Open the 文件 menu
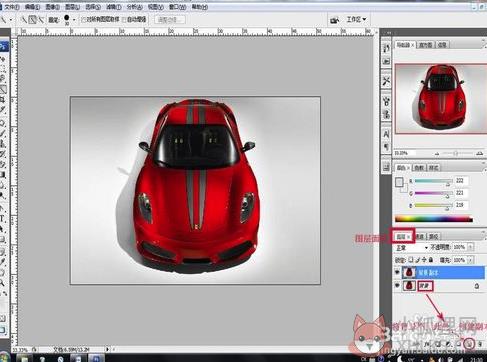Viewport: 487px width, 362px height. 11,6
